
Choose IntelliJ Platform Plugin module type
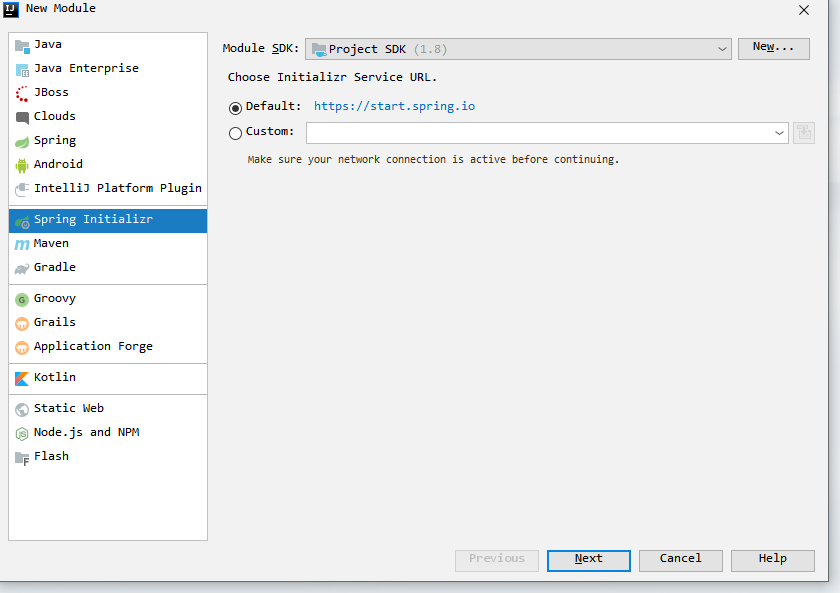tap(117, 189)
